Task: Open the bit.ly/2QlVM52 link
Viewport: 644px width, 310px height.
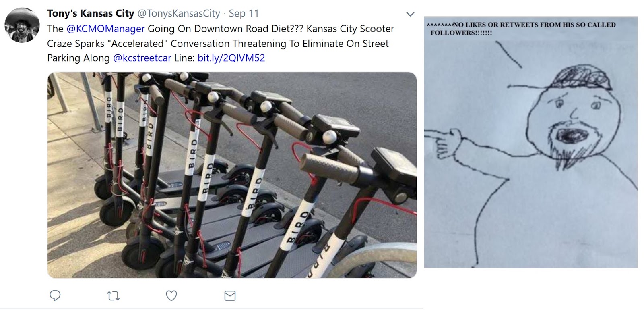Action: pyautogui.click(x=231, y=58)
